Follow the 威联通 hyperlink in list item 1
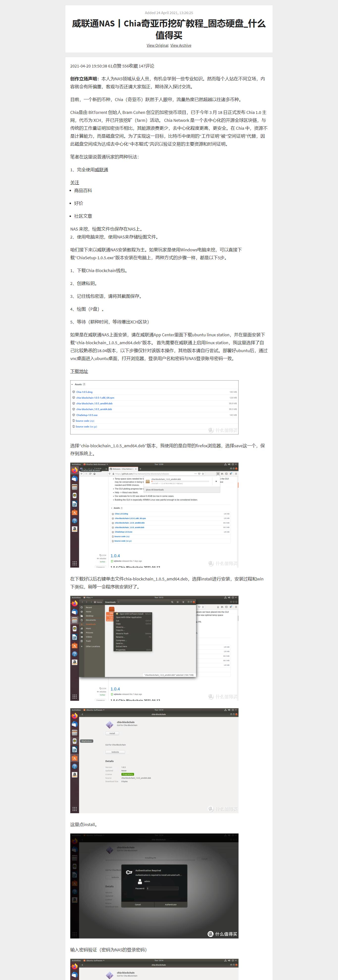The width and height of the screenshot is (338, 980). point(101,170)
